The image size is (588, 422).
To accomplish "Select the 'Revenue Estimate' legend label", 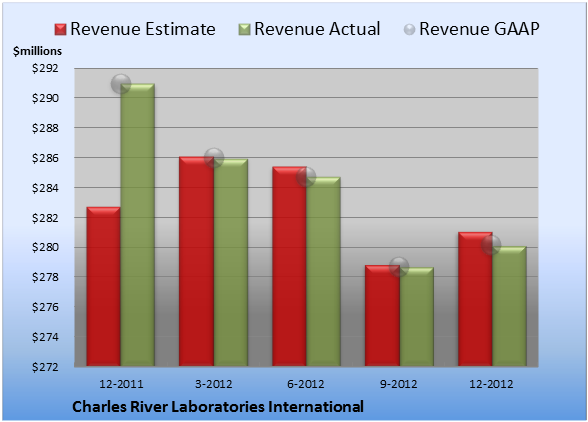I will point(143,29).
